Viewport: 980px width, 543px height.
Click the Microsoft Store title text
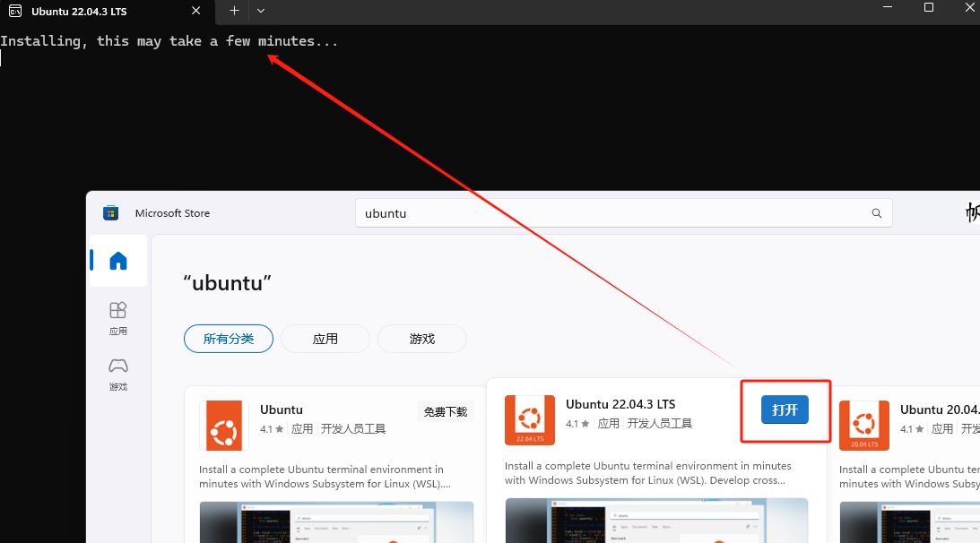[172, 213]
